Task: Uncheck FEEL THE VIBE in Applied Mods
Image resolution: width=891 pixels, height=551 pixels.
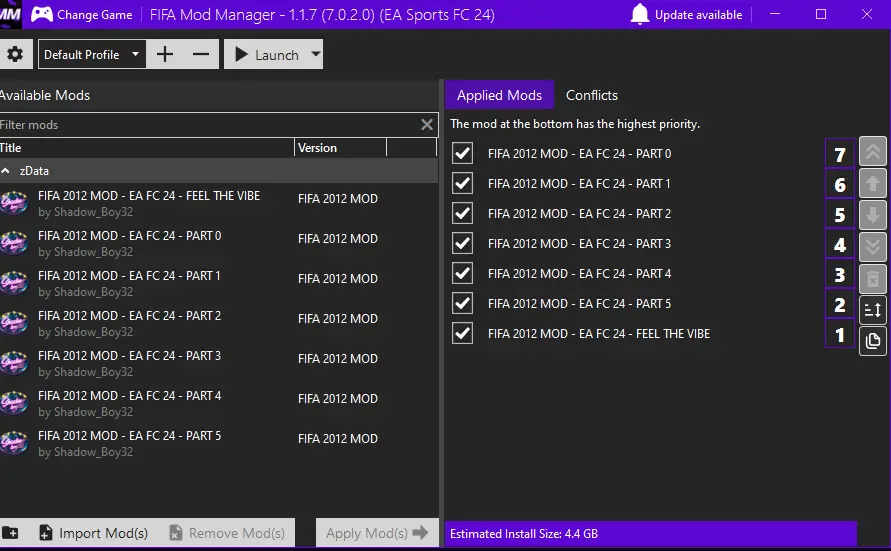Action: pos(463,333)
